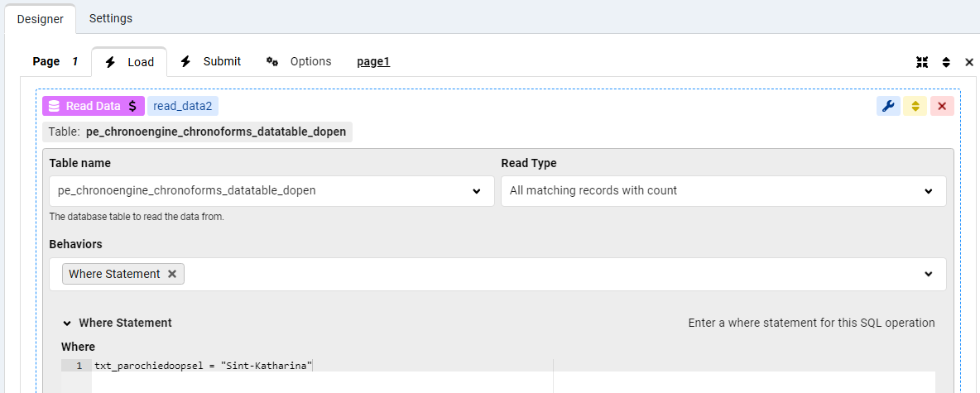Image resolution: width=980 pixels, height=393 pixels.
Task: Click the up-down sort arrows icon at top right
Action: pos(946,62)
